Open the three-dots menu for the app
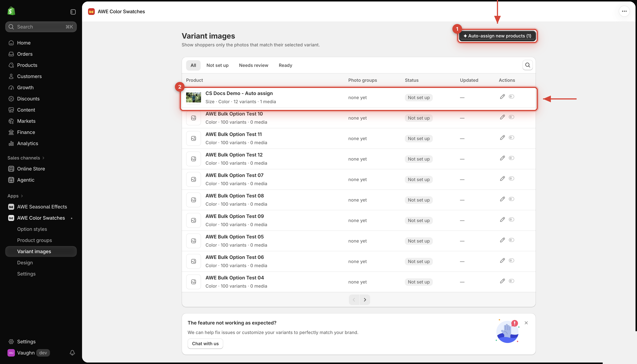Viewport: 637px width, 364px height. point(624,11)
